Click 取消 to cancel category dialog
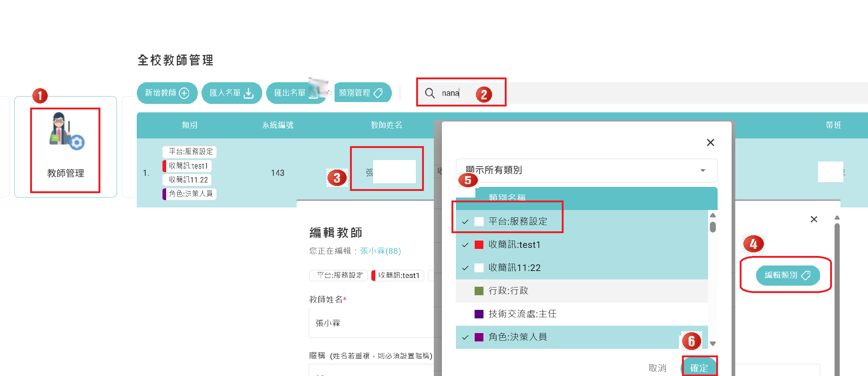Screen dimensions: 868x376 click(x=657, y=368)
